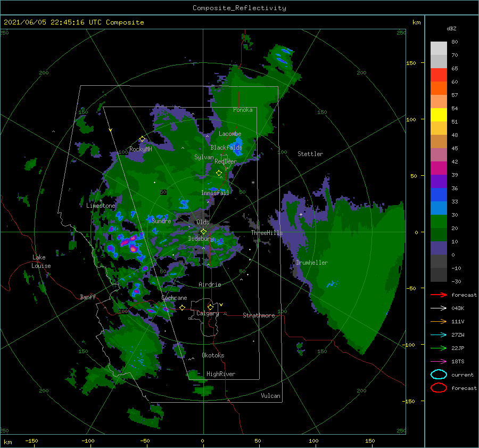Click the Blackfalds city label
The image size is (479, 448).
(x=226, y=148)
